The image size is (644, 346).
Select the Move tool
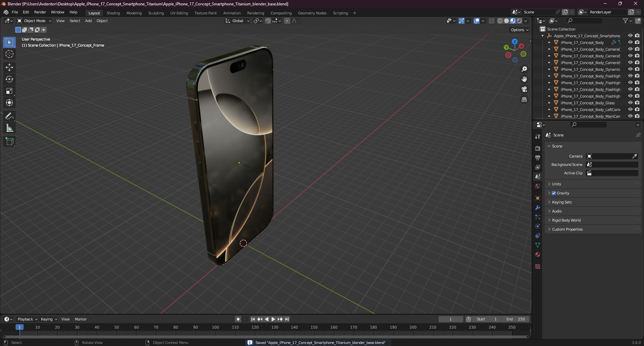tap(9, 67)
